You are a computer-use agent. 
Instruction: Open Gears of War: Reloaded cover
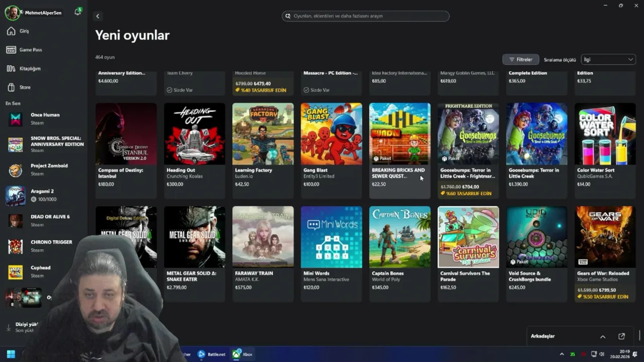click(x=605, y=237)
